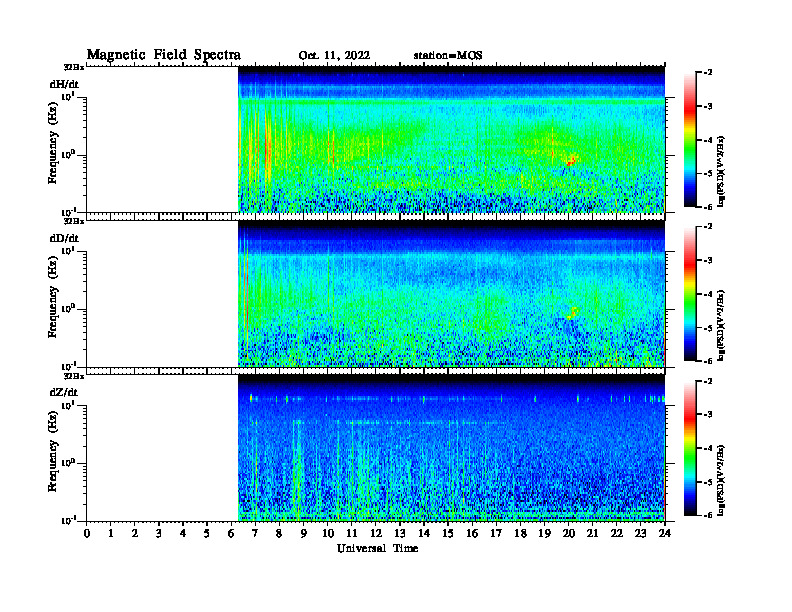Click hour "3" on the Universal Time axis
Screen dimensions: 792x612
(159, 534)
